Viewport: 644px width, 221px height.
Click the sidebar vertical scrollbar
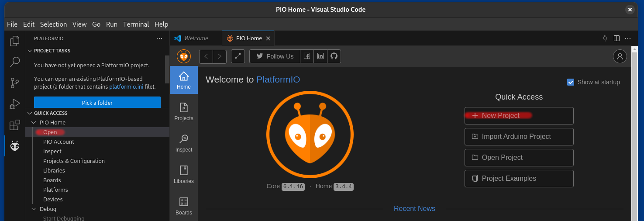pyautogui.click(x=167, y=69)
